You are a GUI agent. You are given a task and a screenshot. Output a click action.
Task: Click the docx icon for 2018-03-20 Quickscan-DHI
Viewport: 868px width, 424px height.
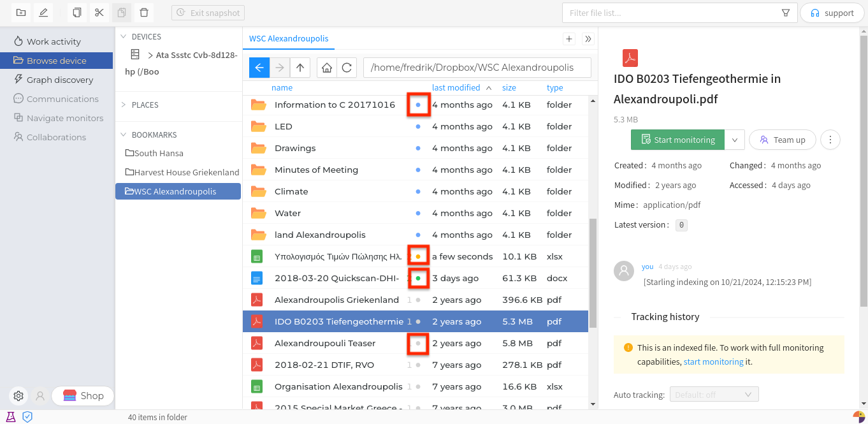click(x=256, y=278)
